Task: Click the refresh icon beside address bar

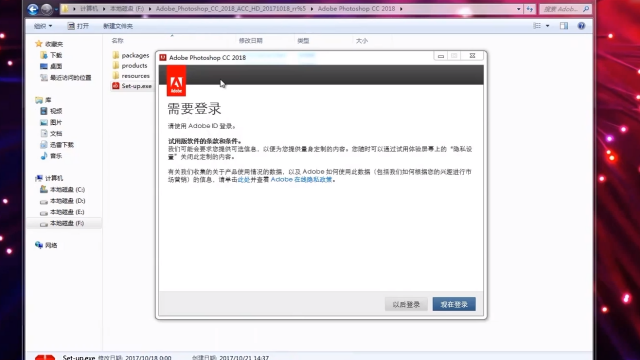Action: point(530,9)
